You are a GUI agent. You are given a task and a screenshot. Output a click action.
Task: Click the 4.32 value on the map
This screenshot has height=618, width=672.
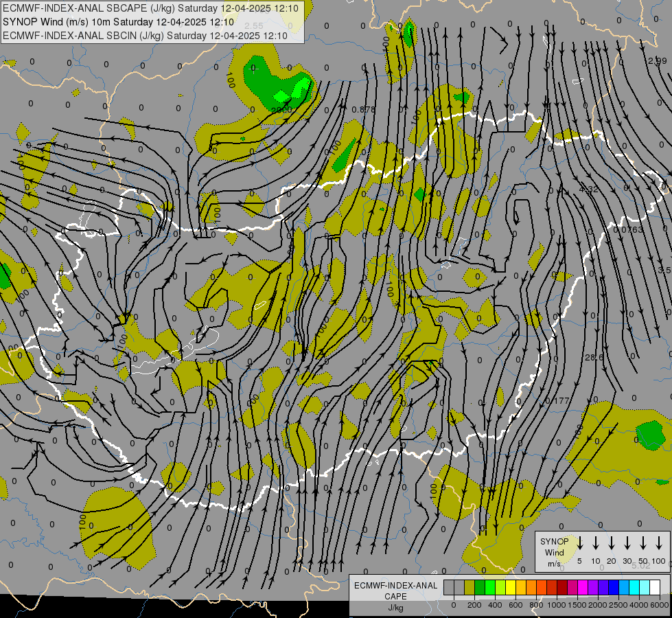(x=588, y=189)
